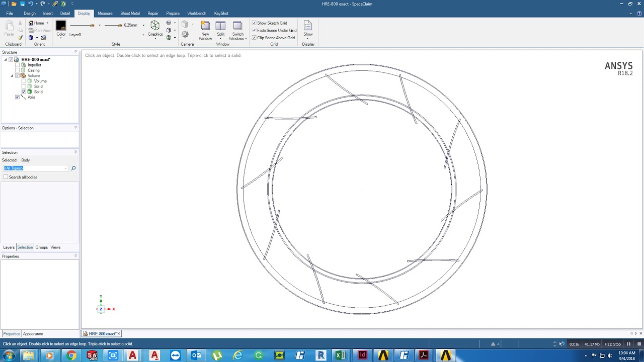Open the Layers panel tab

pyautogui.click(x=9, y=247)
